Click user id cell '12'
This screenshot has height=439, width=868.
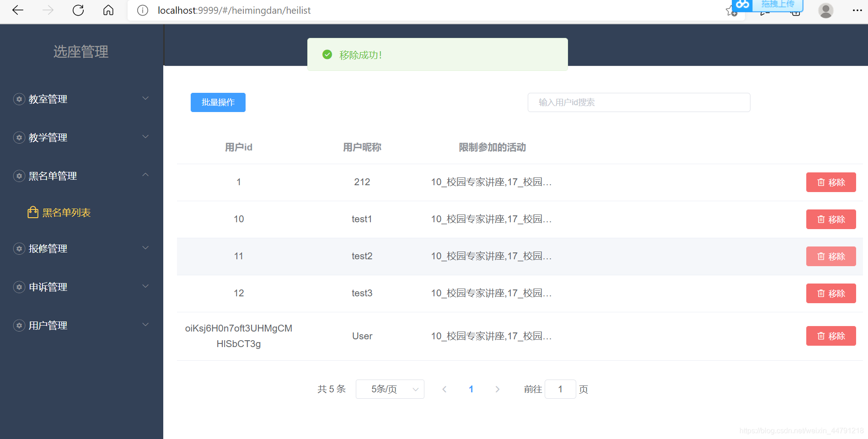point(239,293)
